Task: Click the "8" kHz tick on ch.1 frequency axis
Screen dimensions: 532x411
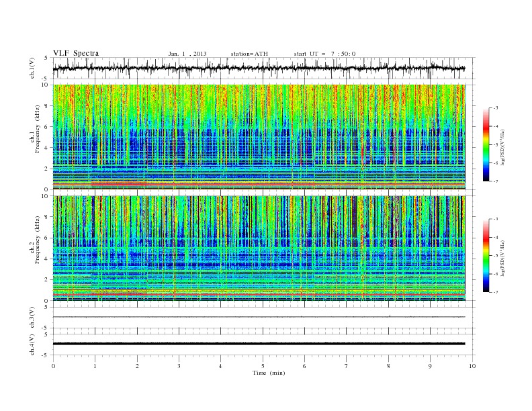Action: click(47, 106)
